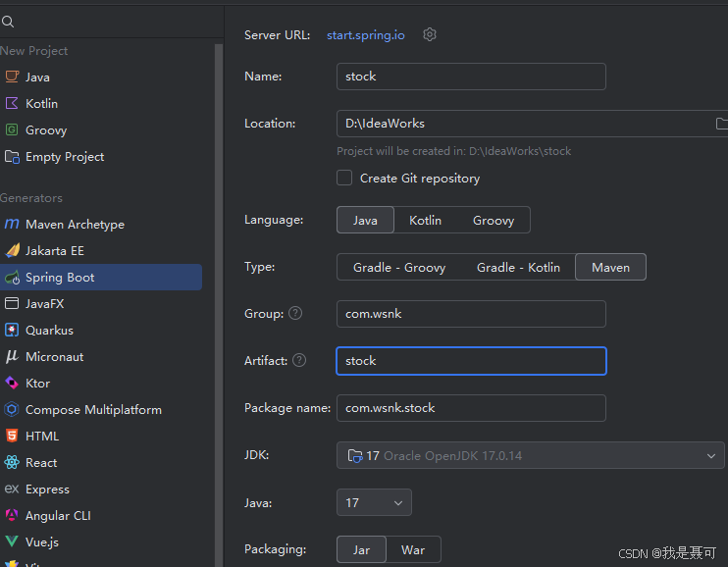Show help for Group field
Image resolution: width=728 pixels, height=567 pixels.
(x=295, y=313)
